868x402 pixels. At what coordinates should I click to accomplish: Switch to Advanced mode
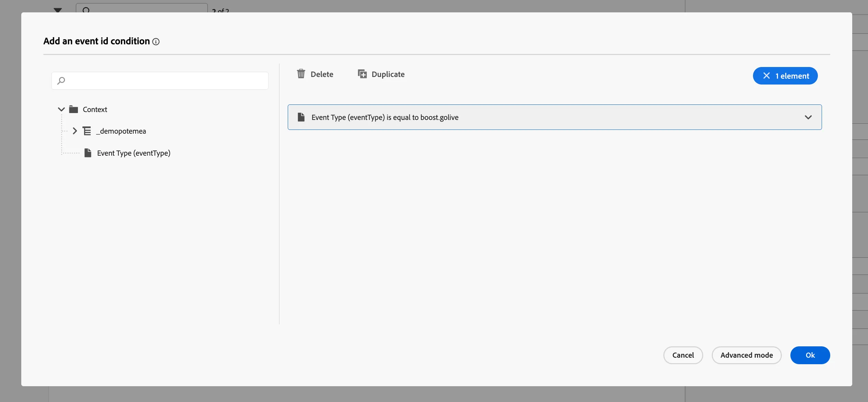[x=746, y=355]
